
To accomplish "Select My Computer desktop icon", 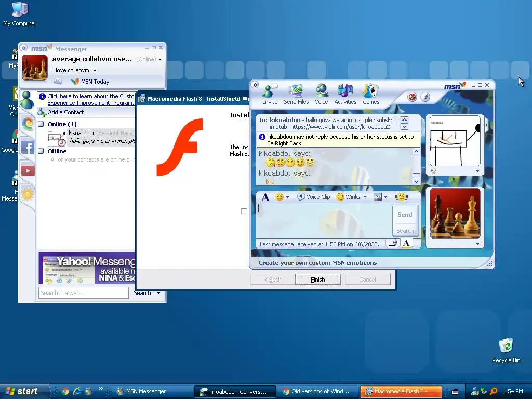I will pyautogui.click(x=20, y=14).
